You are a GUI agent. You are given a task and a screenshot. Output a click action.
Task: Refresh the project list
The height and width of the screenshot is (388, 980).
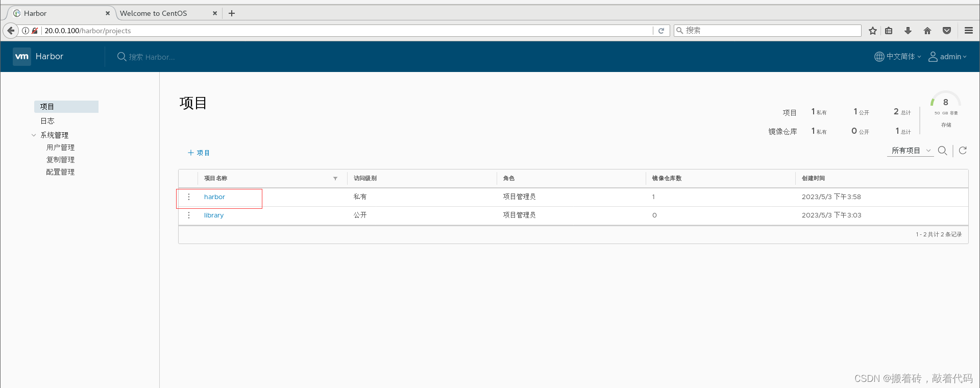[963, 151]
